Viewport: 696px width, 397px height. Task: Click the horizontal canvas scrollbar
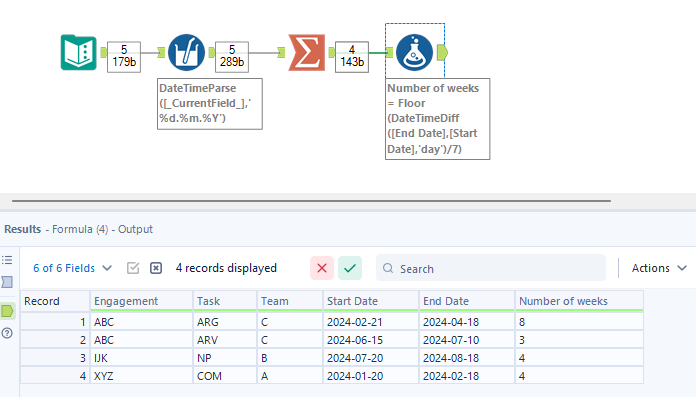click(x=311, y=201)
